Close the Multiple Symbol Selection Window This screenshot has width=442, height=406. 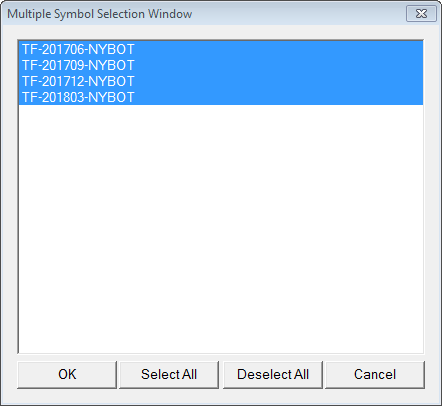(x=421, y=14)
